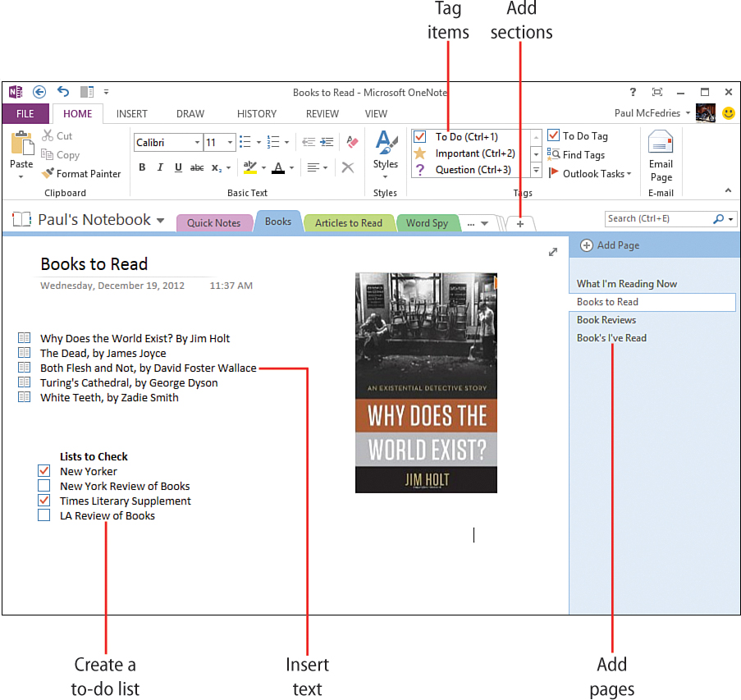Check the LA Review of Books box
The image size is (741, 700).
[44, 515]
